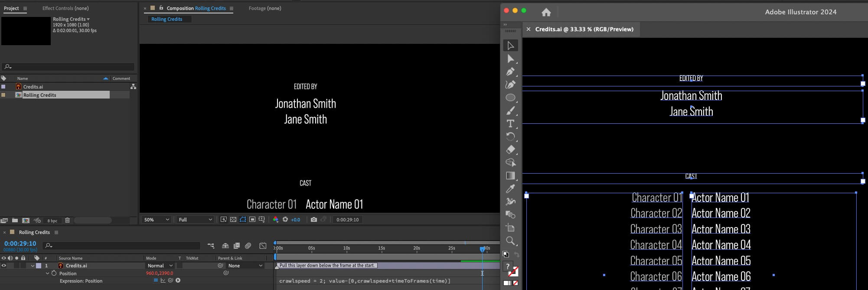Image resolution: width=868 pixels, height=290 pixels.
Task: Toggle Enable Expression equals button
Action: click(x=156, y=280)
